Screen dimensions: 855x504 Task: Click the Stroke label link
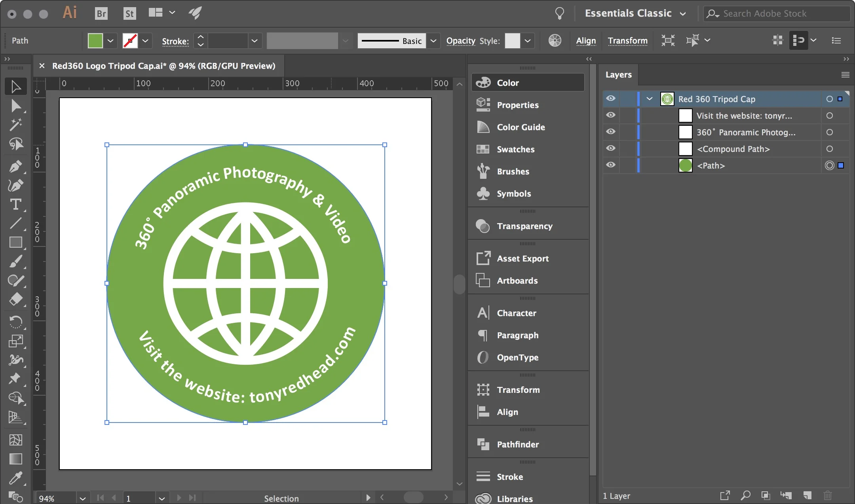point(175,41)
